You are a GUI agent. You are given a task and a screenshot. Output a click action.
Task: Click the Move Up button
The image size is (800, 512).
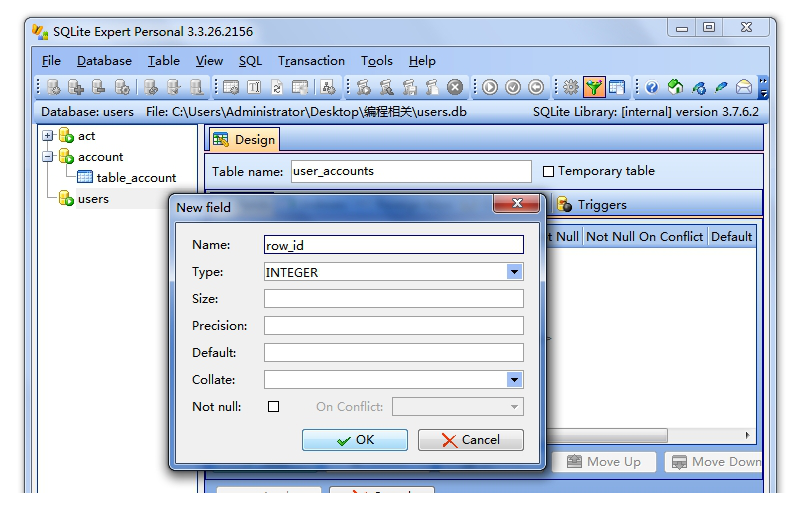604,462
